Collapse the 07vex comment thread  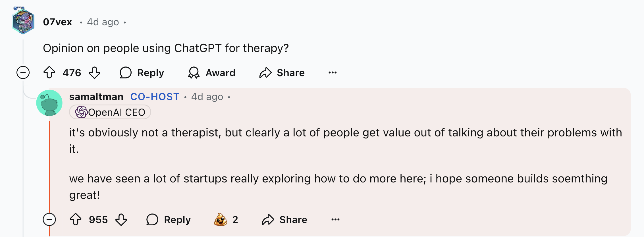coord(23,72)
